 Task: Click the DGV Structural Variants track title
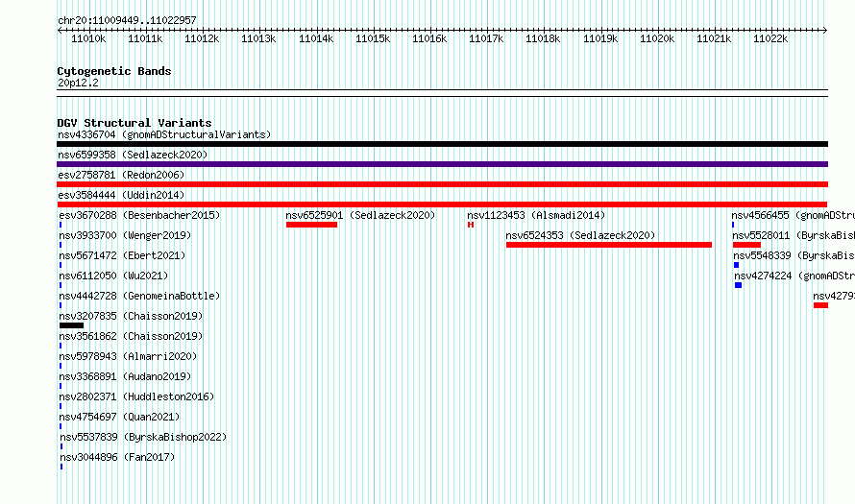point(134,123)
